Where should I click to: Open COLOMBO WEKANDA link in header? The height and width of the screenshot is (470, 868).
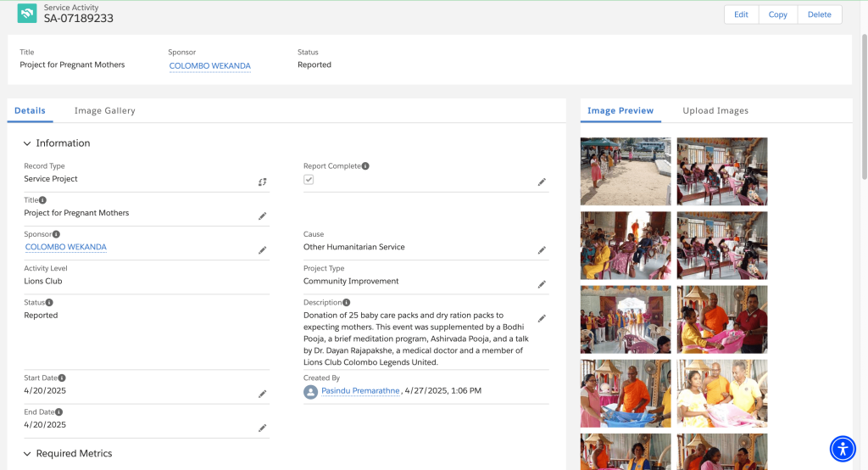pyautogui.click(x=210, y=66)
